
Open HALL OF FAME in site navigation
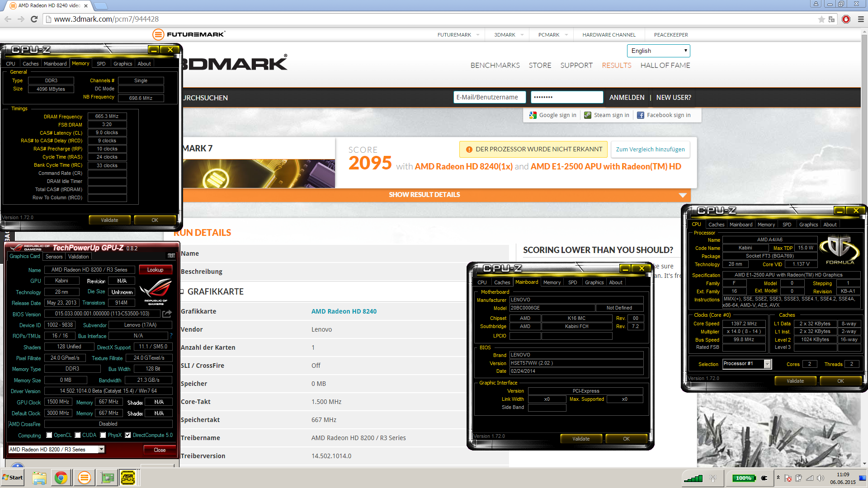click(665, 65)
